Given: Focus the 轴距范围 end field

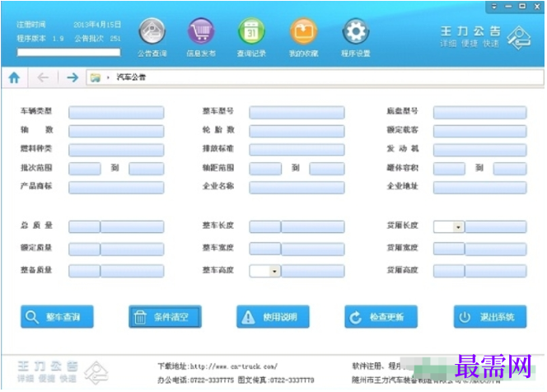Looking at the screenshot, I should 327,169.
